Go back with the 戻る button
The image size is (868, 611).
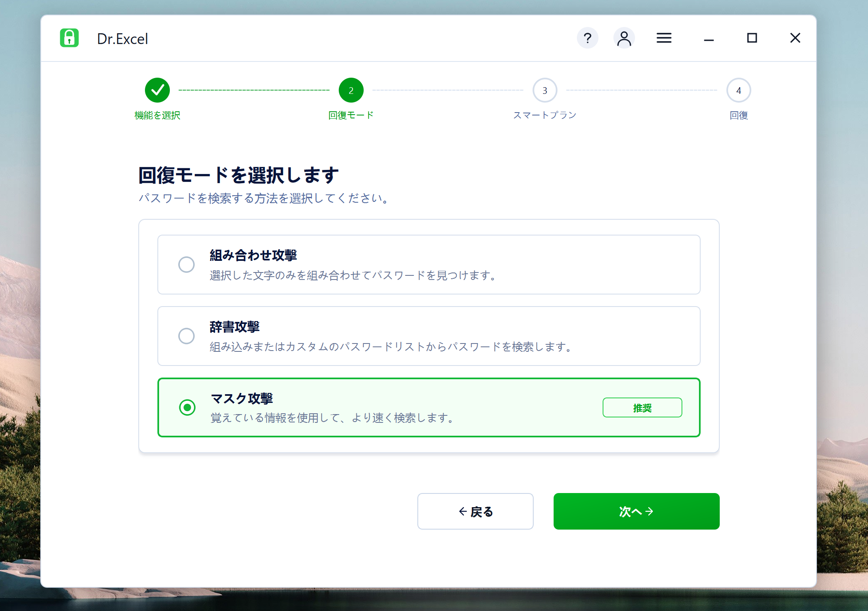475,511
